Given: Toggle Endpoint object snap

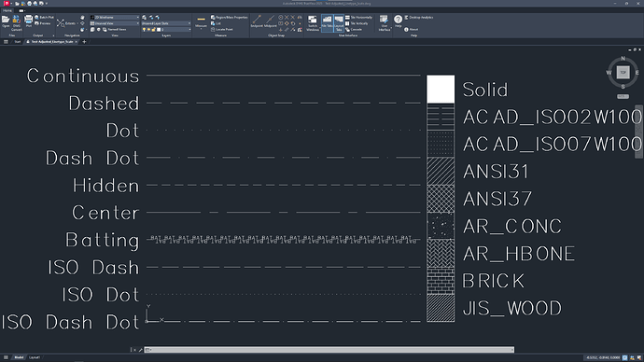Looking at the screenshot, I should click(x=257, y=21).
